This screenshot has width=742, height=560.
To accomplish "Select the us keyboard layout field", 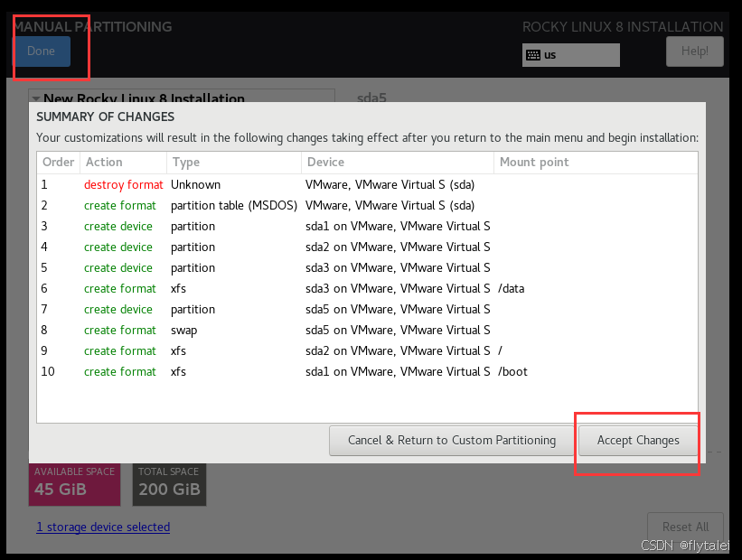I will click(570, 55).
